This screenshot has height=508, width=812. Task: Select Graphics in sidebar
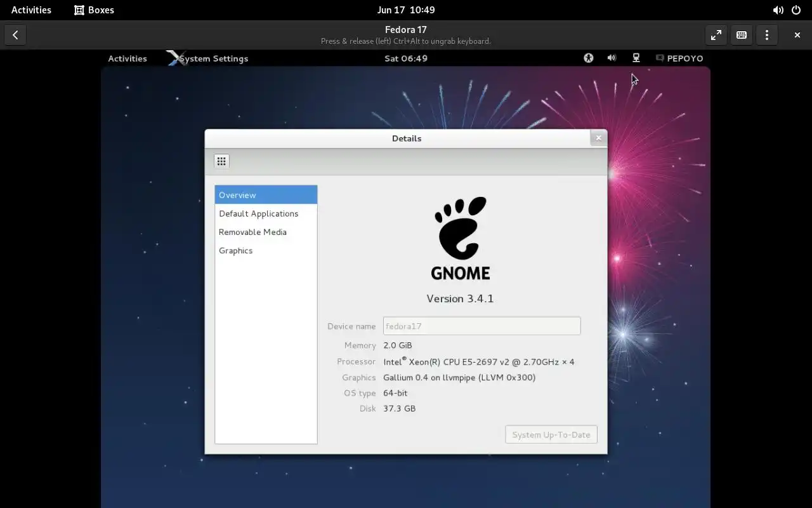266,250
